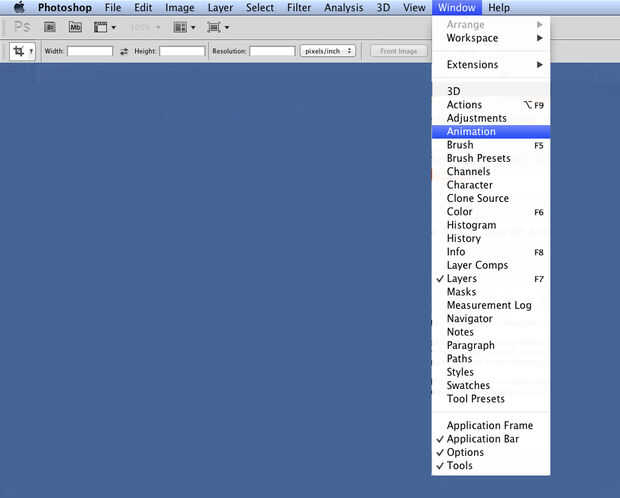The height and width of the screenshot is (498, 620).
Task: Open the Arrange Documents dropdown
Action: click(x=184, y=27)
